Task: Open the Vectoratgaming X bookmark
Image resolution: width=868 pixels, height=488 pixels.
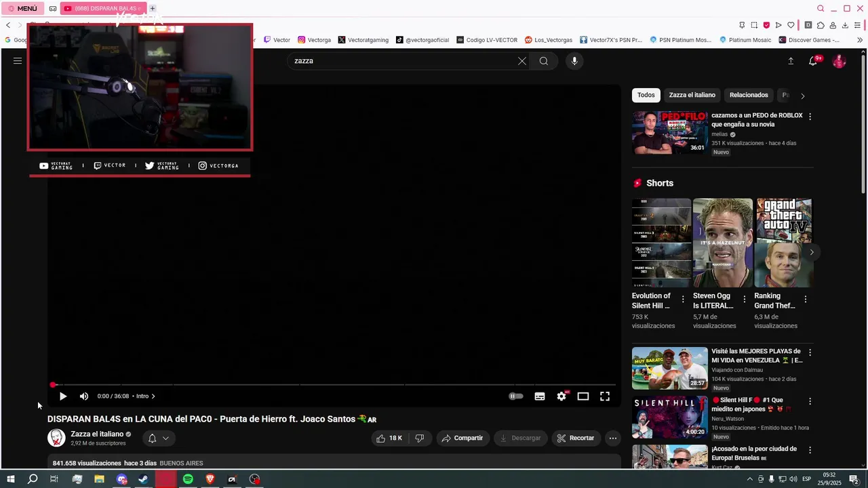Action: pyautogui.click(x=363, y=40)
